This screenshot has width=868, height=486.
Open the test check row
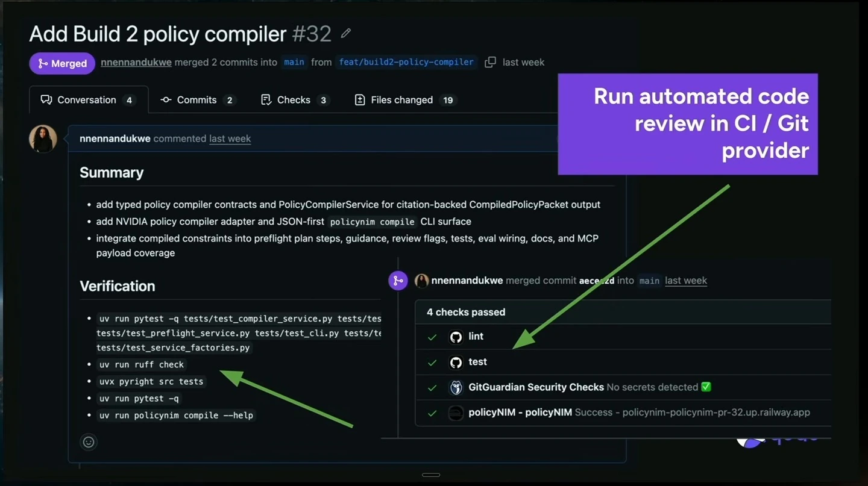[x=623, y=362]
